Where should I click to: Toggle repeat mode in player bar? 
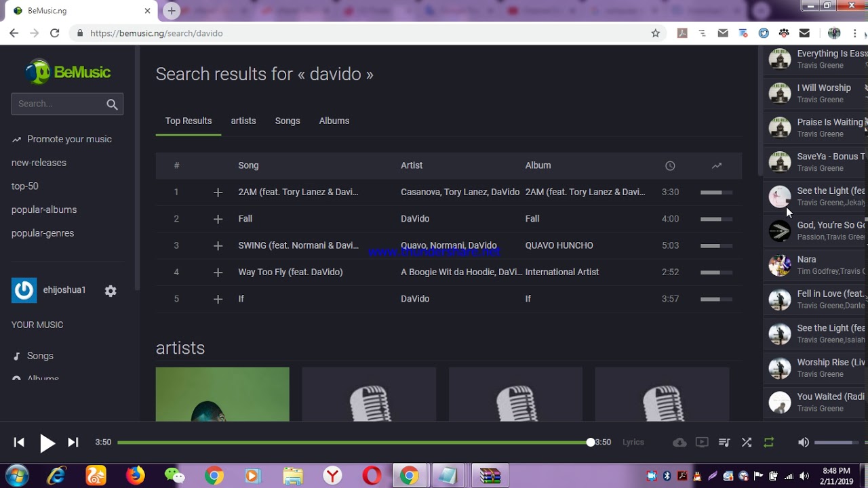(x=768, y=443)
